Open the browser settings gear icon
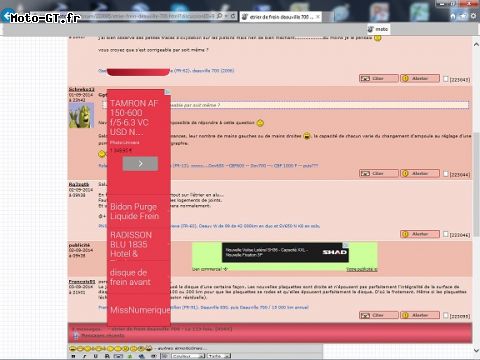 click(473, 16)
